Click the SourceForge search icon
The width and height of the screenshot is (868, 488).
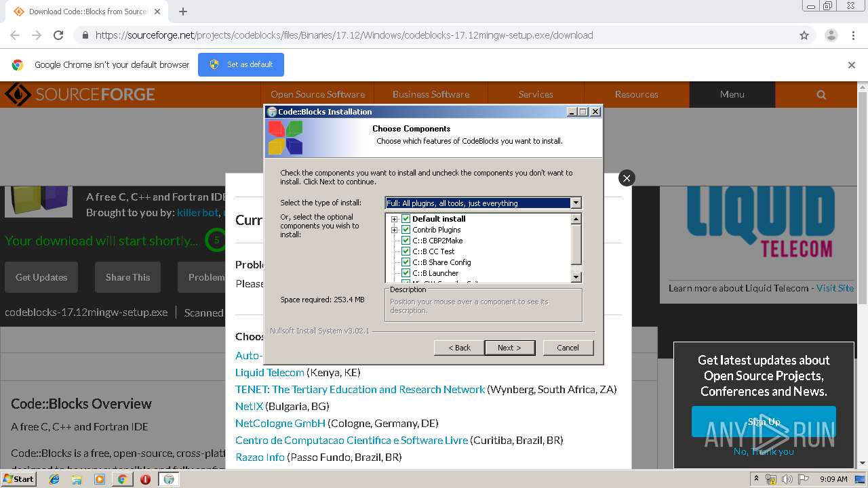click(x=821, y=95)
